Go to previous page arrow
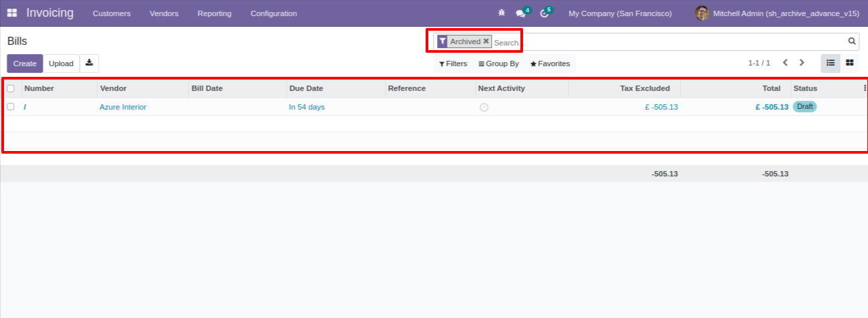 click(x=785, y=63)
